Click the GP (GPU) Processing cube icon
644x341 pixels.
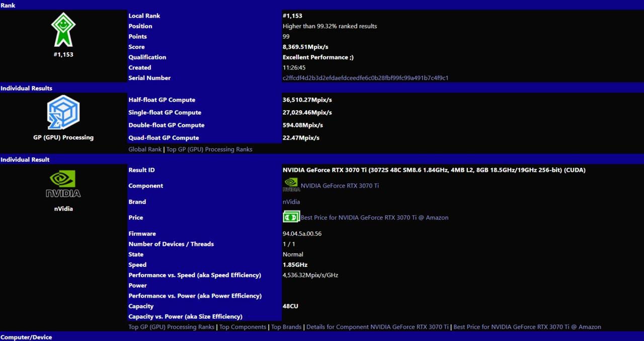coord(63,112)
